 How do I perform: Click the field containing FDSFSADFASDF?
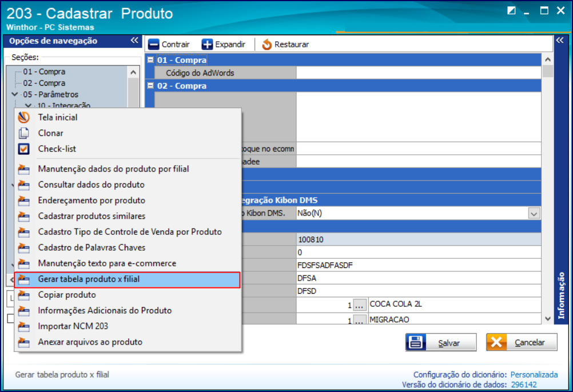click(419, 265)
